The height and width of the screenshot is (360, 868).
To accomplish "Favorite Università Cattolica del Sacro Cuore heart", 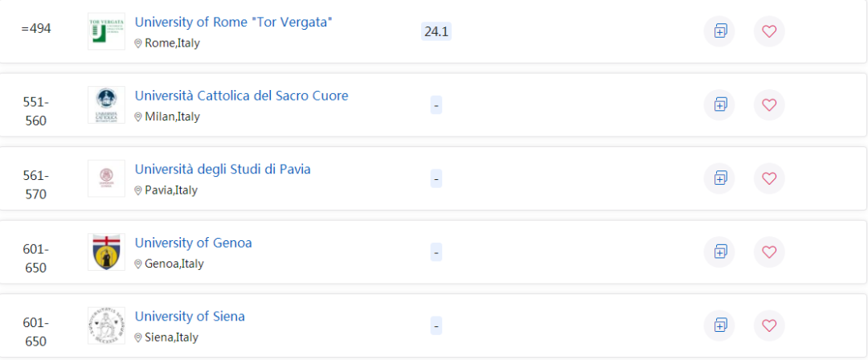I will 769,104.
